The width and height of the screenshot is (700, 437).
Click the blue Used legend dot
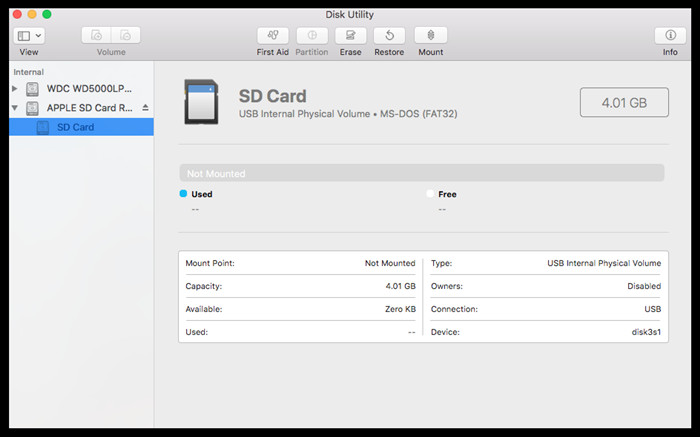pyautogui.click(x=183, y=194)
